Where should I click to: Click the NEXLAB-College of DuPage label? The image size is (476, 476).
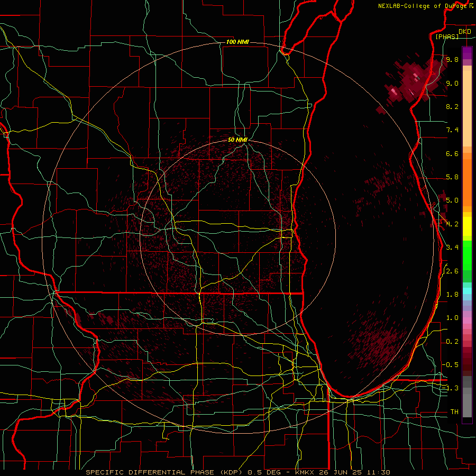(424, 6)
